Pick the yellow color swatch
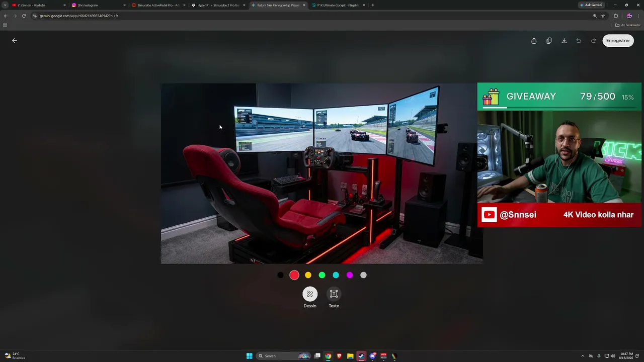The height and width of the screenshot is (362, 644). pyautogui.click(x=308, y=275)
